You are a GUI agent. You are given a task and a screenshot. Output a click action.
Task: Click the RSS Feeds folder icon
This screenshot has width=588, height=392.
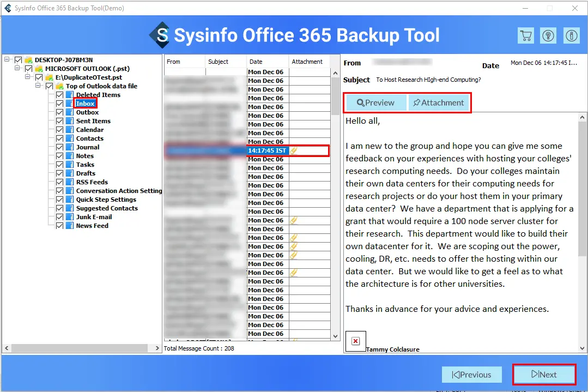(70, 182)
